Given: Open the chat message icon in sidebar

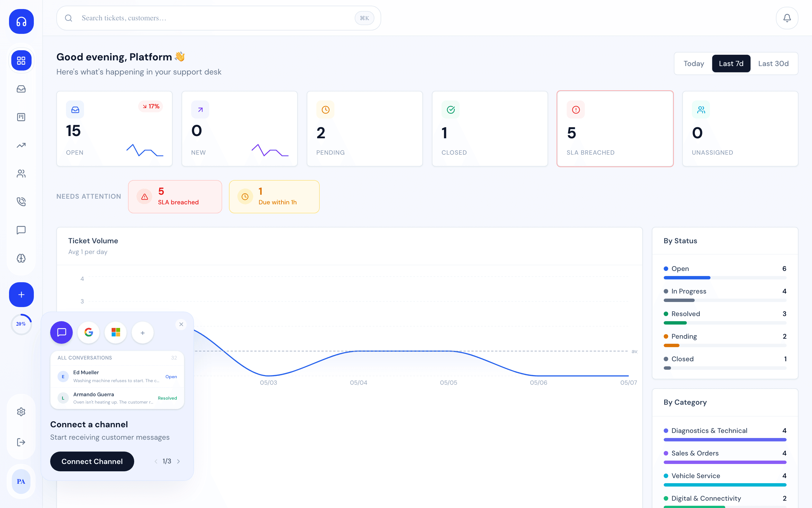Looking at the screenshot, I should click(21, 230).
